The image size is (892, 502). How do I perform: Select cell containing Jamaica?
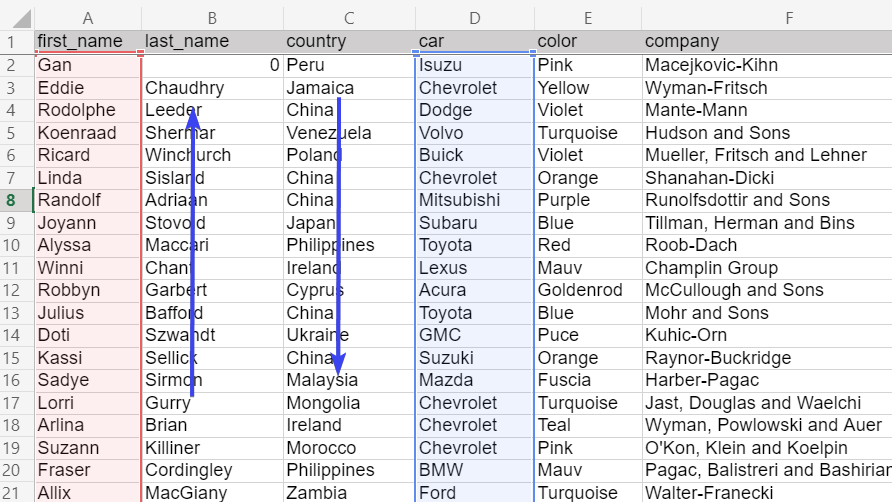pyautogui.click(x=349, y=88)
